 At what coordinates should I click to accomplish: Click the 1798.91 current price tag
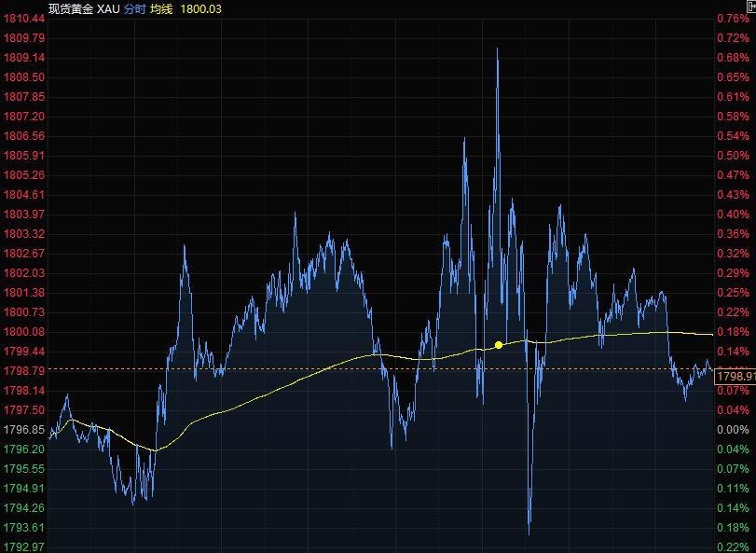735,376
